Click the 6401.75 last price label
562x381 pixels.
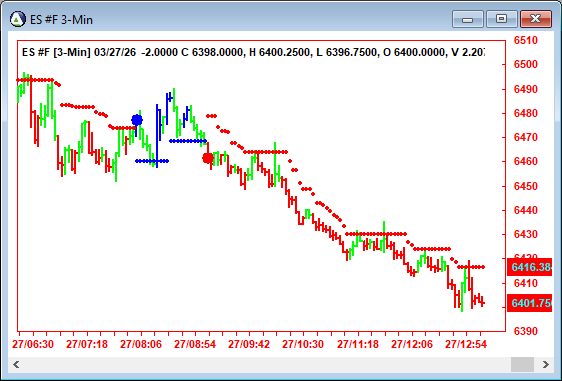[529, 303]
